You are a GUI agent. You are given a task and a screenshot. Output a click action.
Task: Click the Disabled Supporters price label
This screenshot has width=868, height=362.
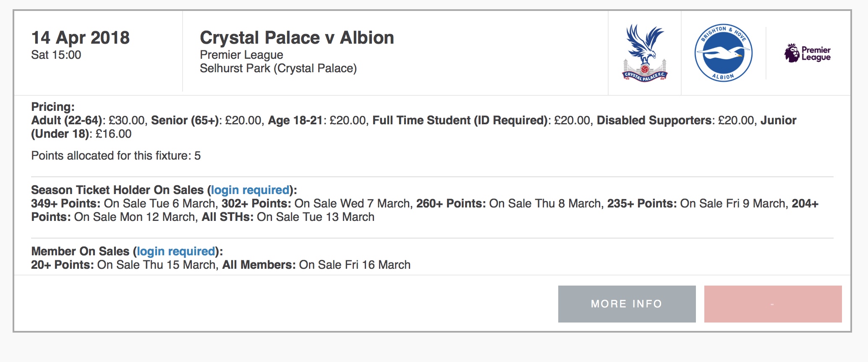(x=655, y=121)
